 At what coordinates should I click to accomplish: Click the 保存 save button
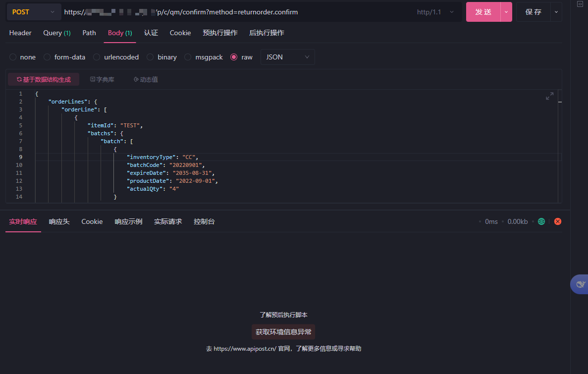(x=533, y=12)
